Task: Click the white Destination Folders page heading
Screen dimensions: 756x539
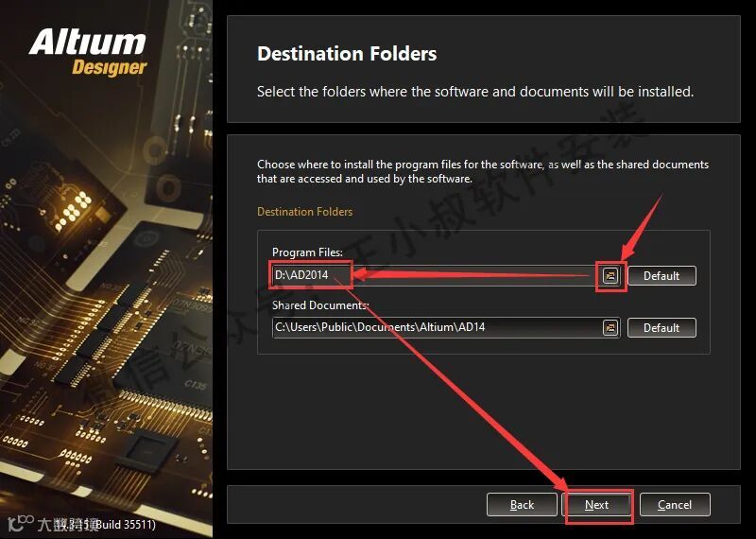Action: [347, 54]
